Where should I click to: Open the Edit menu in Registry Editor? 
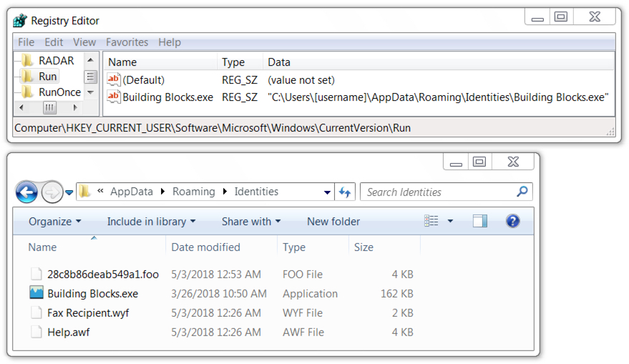point(54,42)
